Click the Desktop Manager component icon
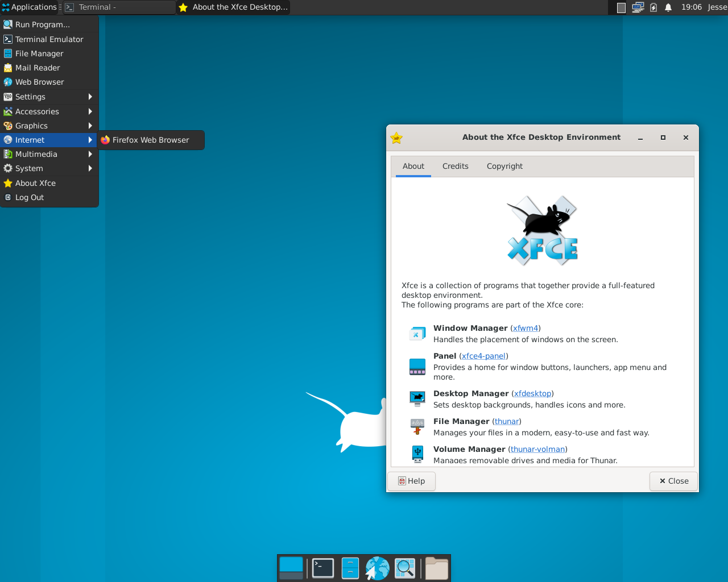 (417, 399)
